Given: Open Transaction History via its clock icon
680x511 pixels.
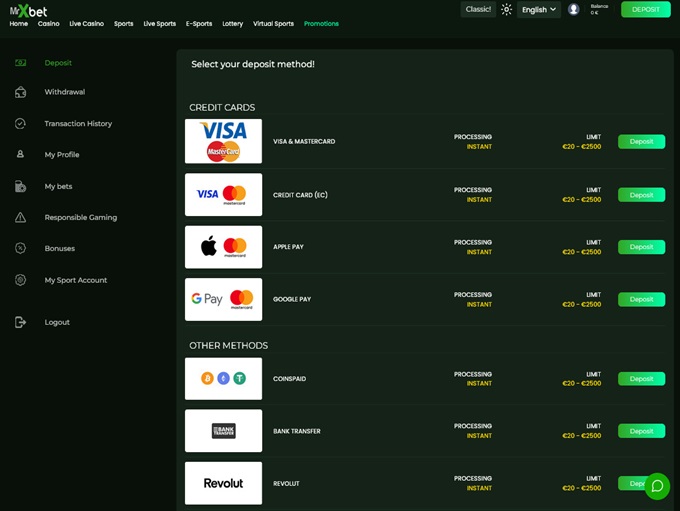Looking at the screenshot, I should click(20, 124).
